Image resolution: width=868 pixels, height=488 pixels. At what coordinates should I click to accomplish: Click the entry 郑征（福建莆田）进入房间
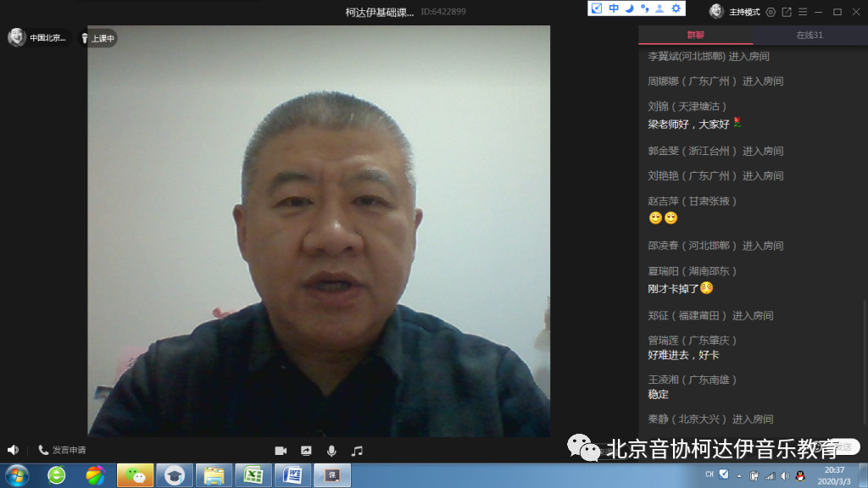pyautogui.click(x=711, y=316)
